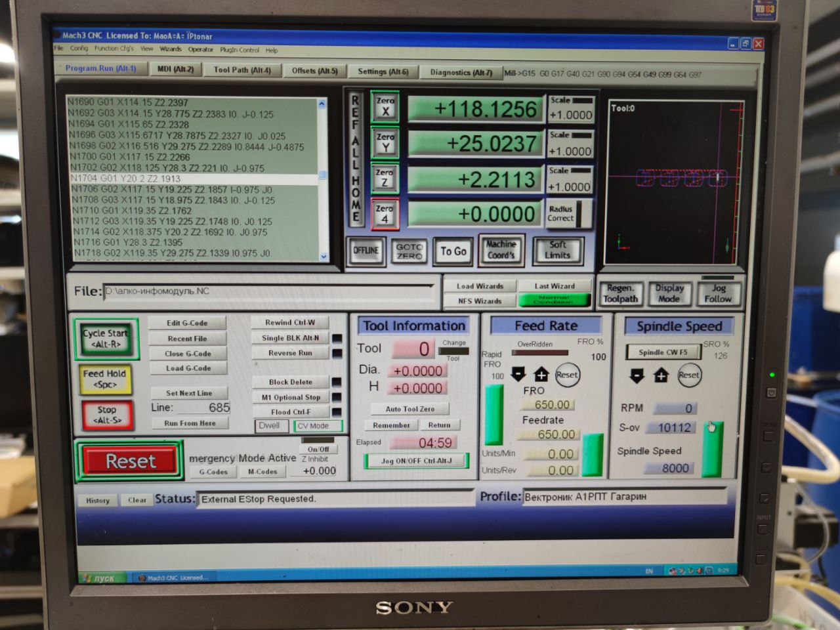Click the round Reset in Feed Rate panel
Image resolution: width=840 pixels, height=630 pixels.
[x=567, y=375]
